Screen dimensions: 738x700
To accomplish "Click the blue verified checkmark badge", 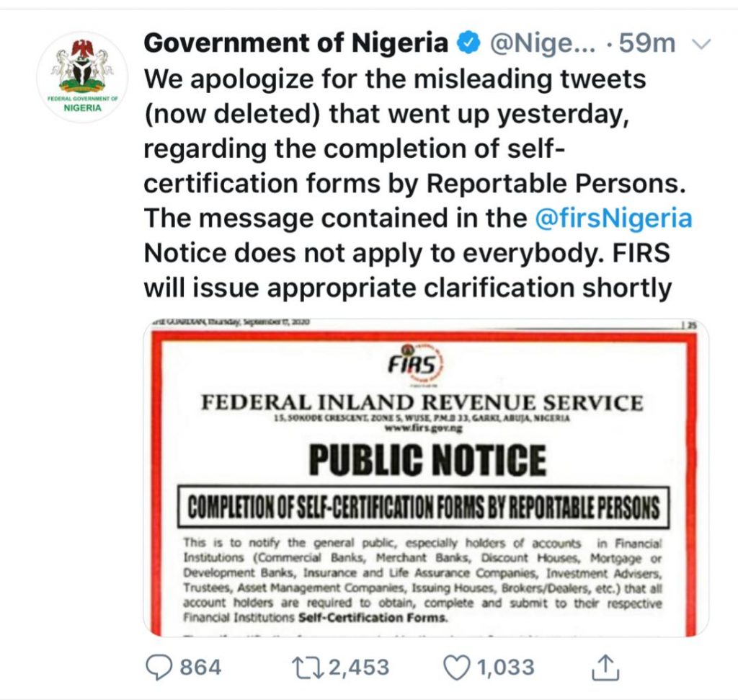I will pyautogui.click(x=466, y=43).
